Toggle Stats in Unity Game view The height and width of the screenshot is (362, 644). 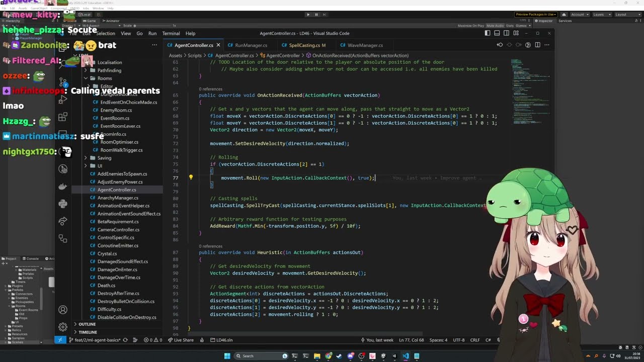(510, 26)
